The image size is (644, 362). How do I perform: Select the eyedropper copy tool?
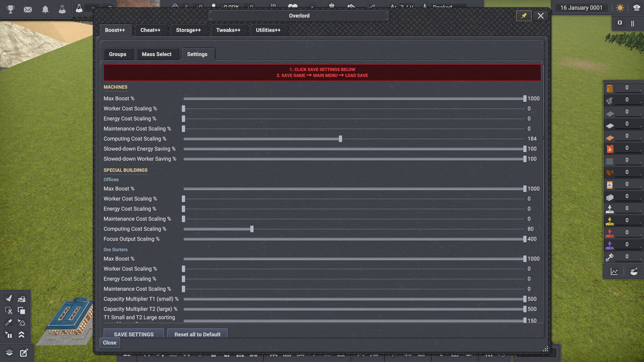(x=9, y=322)
